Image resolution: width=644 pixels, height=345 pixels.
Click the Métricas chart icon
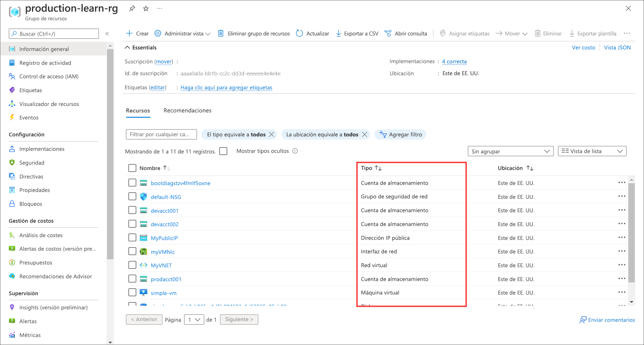point(12,335)
